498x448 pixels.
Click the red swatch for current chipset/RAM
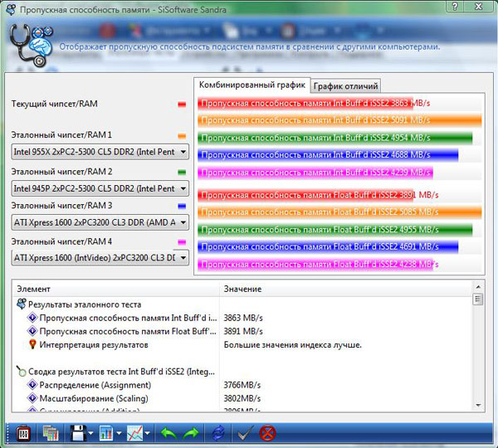coord(182,105)
